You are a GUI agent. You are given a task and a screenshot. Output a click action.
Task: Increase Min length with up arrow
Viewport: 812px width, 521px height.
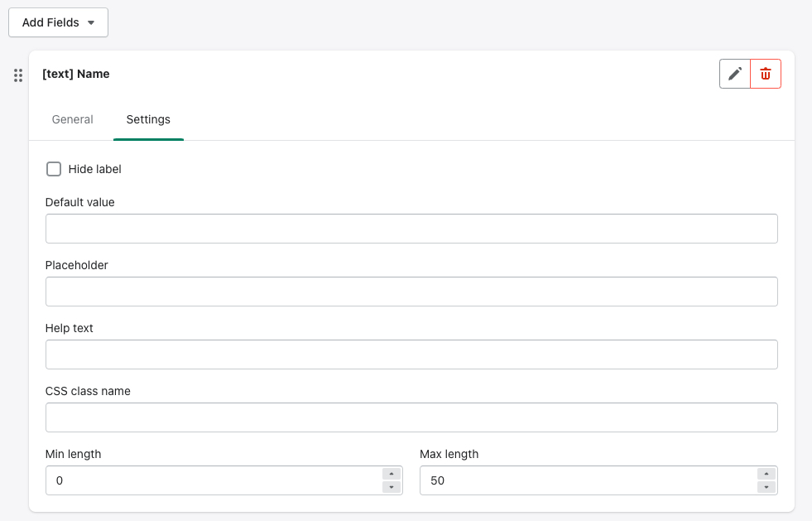pos(392,474)
